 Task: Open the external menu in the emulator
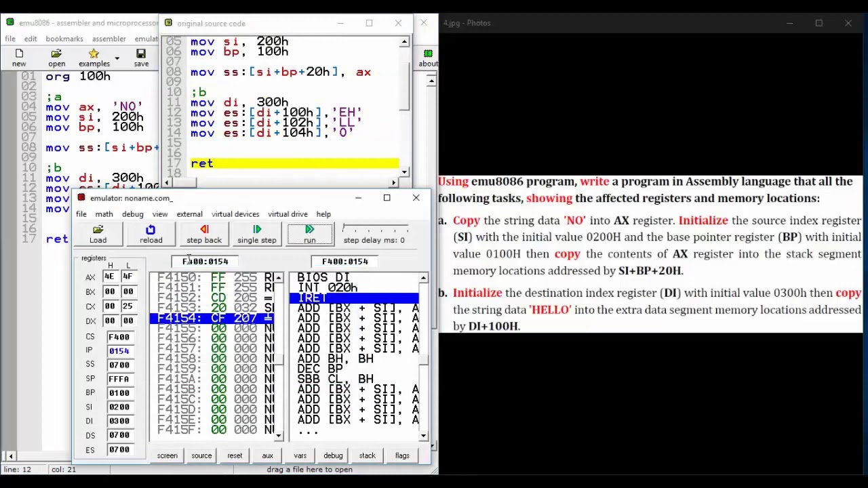(189, 214)
